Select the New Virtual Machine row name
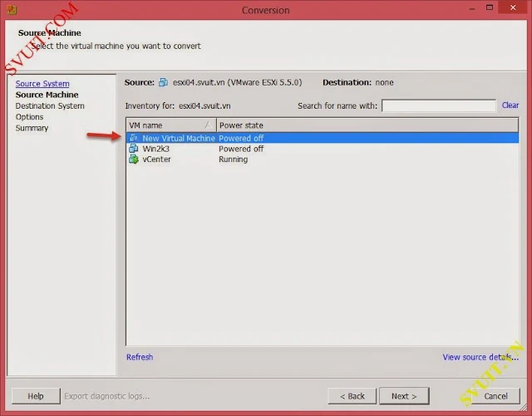 pos(179,138)
